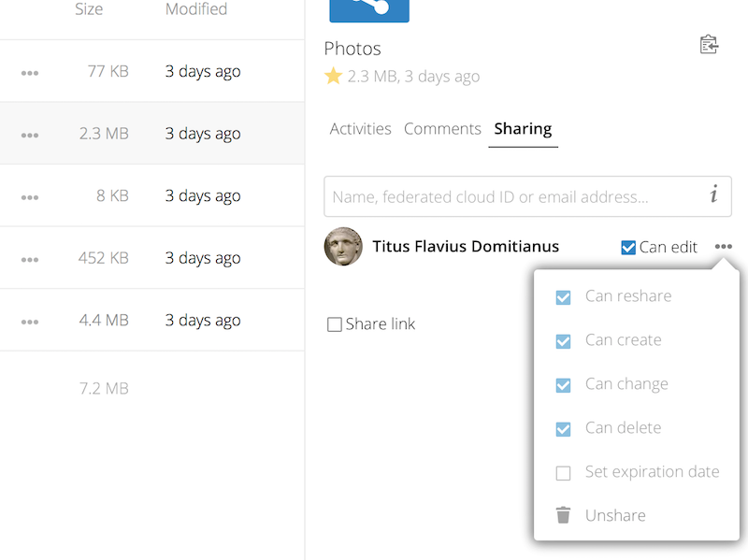The width and height of the screenshot is (748, 560).
Task: Click Titus Flavius Domitianus's avatar
Action: [343, 247]
